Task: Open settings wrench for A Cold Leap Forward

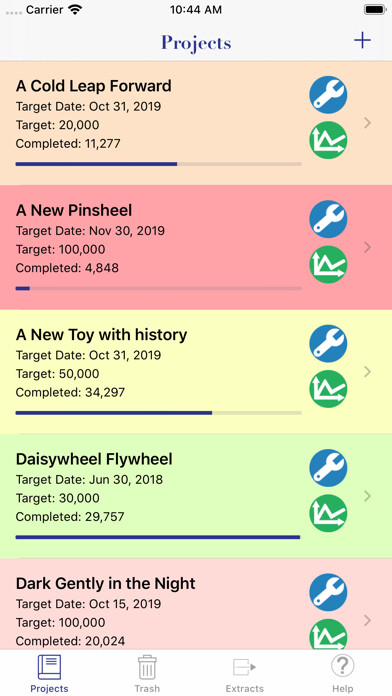Action: pos(328,95)
